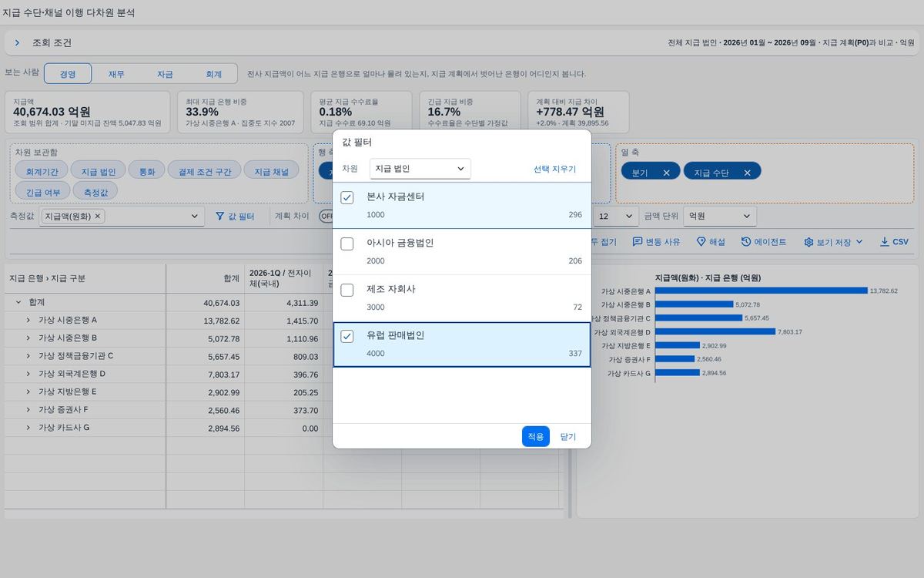The image size is (924, 578).
Task: Remove the 지급액(원화) measure token
Action: point(98,217)
